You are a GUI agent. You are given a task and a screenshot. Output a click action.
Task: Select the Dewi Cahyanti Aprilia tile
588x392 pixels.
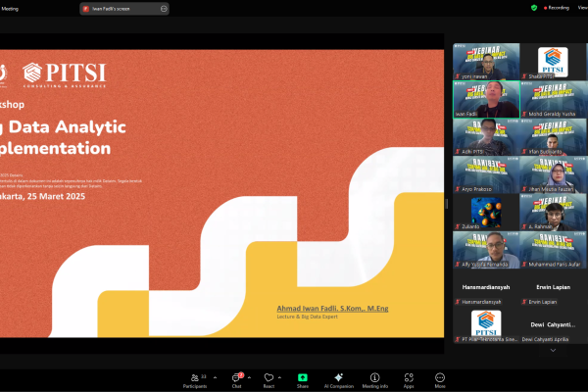pos(553,324)
